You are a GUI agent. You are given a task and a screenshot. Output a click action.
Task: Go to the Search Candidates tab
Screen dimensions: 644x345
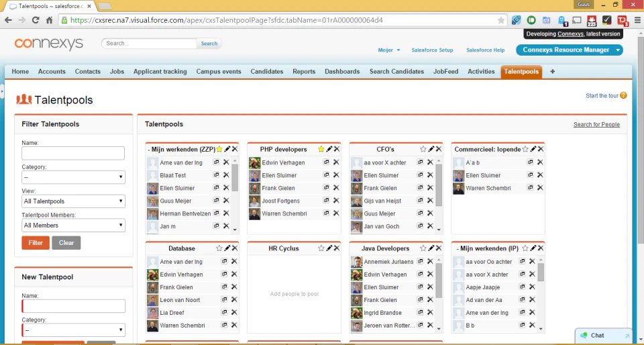396,71
